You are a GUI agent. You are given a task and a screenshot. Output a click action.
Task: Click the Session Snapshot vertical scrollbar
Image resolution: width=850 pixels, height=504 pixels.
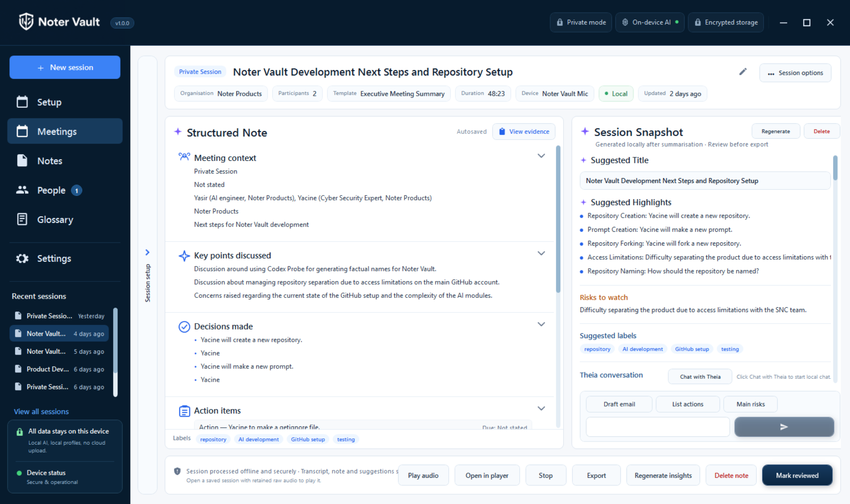[x=835, y=168]
